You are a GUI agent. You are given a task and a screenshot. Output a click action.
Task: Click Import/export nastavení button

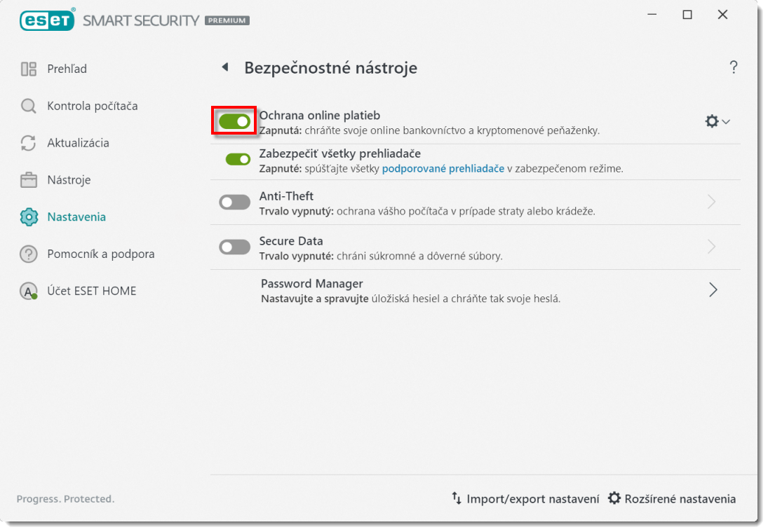pos(525,499)
